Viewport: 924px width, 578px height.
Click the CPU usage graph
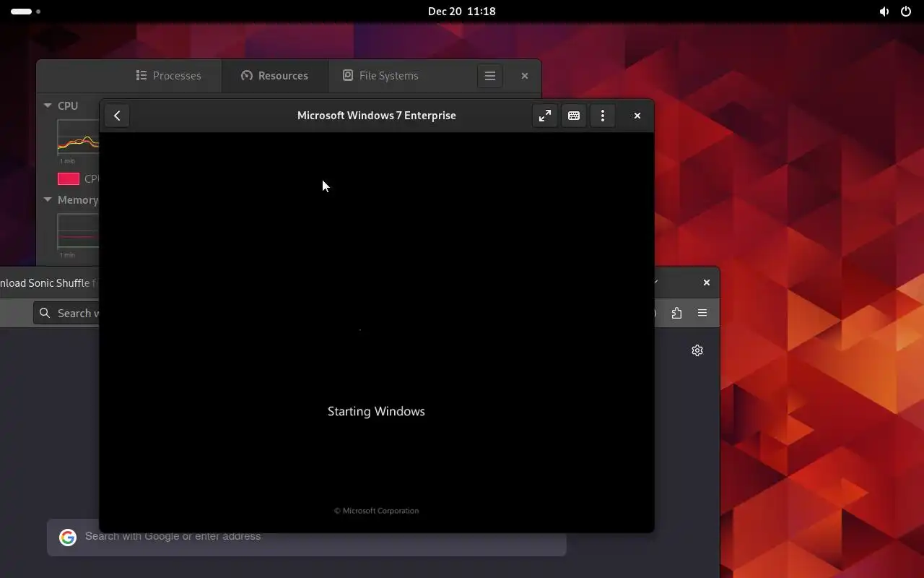[78, 137]
